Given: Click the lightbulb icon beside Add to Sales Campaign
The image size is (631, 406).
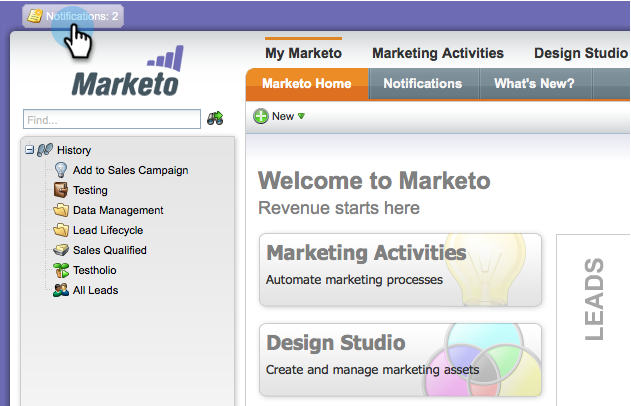Looking at the screenshot, I should (x=61, y=170).
